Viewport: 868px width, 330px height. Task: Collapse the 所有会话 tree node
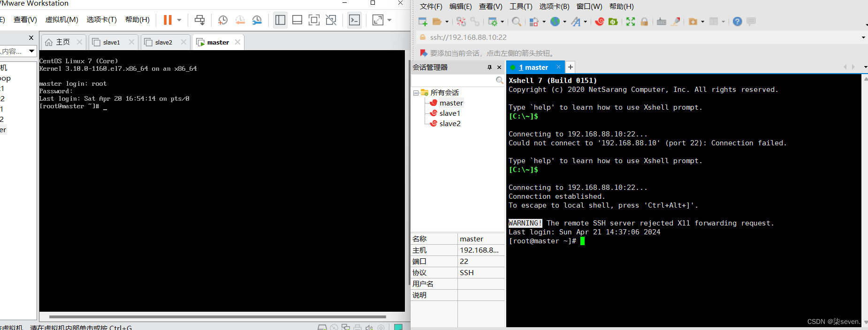point(416,93)
